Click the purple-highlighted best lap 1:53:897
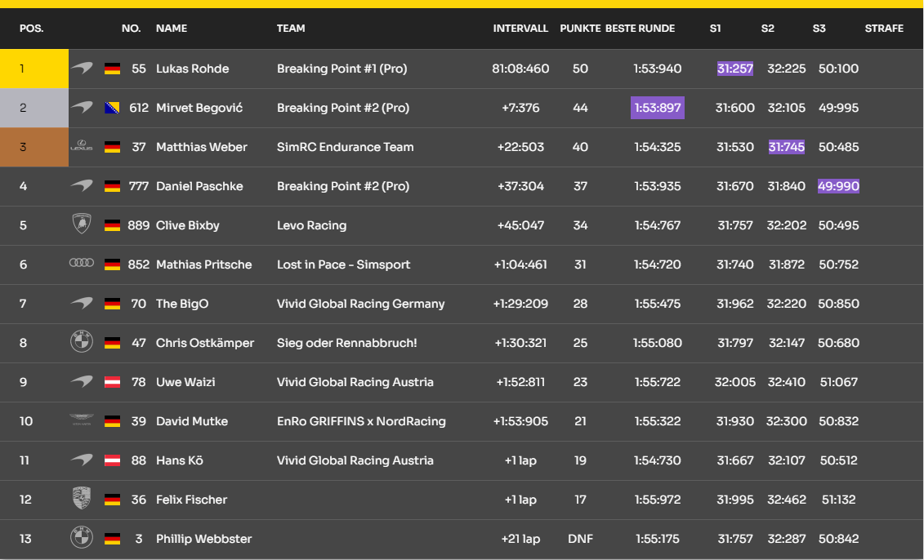 [x=657, y=108]
